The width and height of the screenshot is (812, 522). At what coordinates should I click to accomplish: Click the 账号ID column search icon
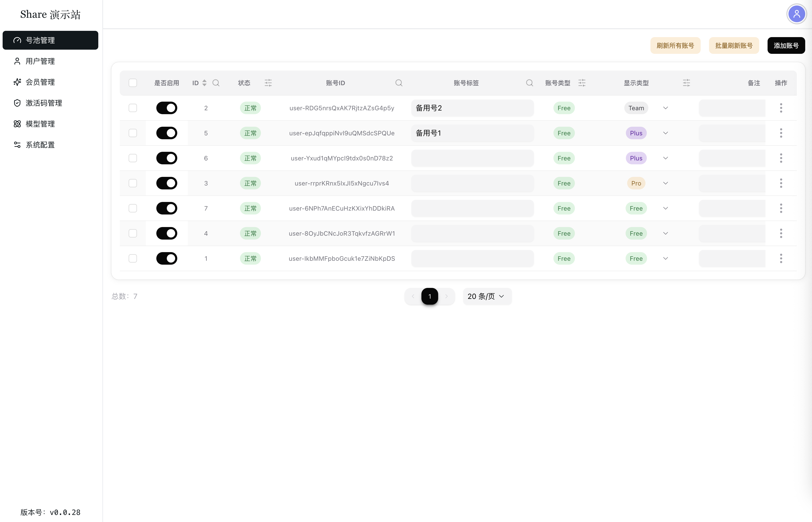coord(398,83)
